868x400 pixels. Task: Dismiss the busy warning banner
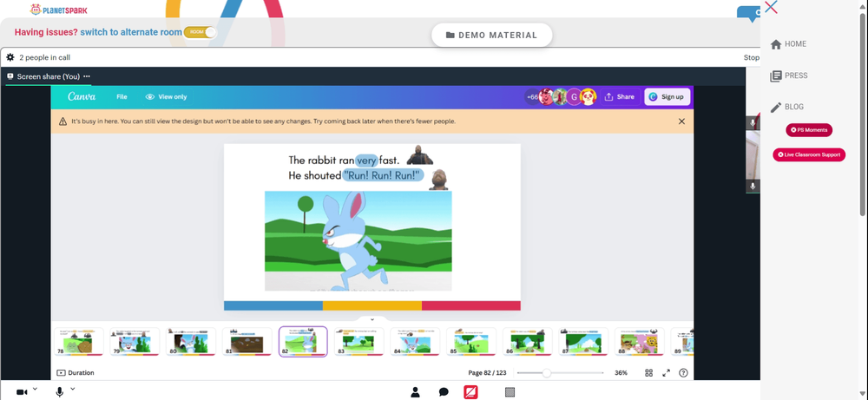[681, 121]
